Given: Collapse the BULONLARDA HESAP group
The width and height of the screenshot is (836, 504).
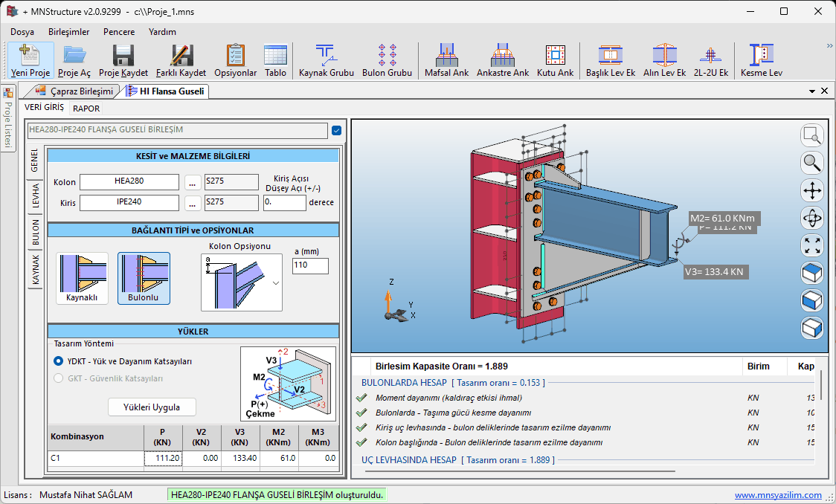Looking at the screenshot, I should click(453, 383).
